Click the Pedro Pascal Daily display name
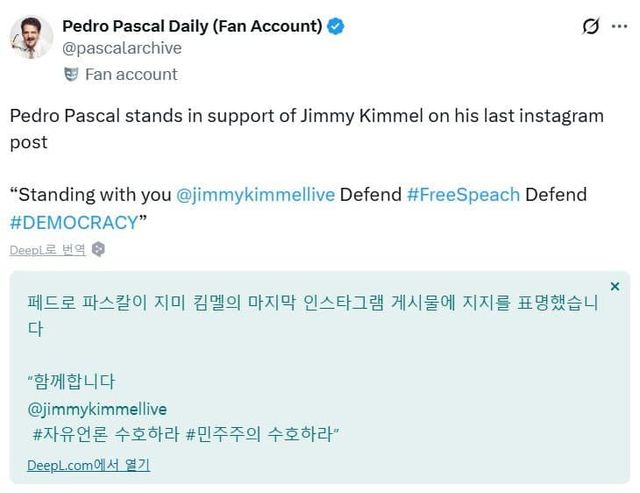Viewport: 640px width, 493px height. tap(192, 26)
